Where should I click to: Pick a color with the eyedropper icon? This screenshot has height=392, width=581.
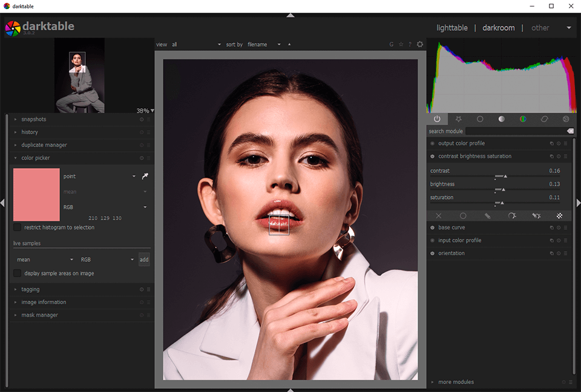145,176
